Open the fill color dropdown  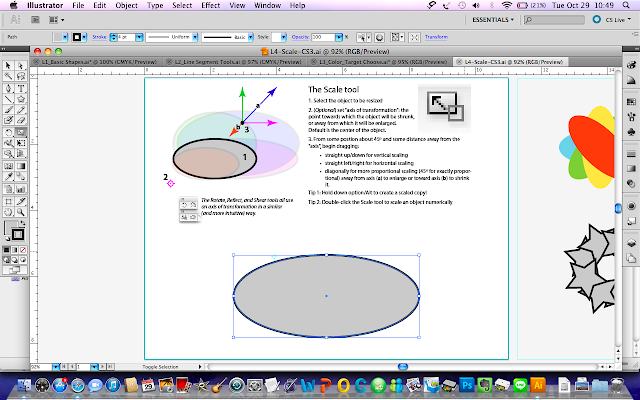pyautogui.click(x=65, y=37)
